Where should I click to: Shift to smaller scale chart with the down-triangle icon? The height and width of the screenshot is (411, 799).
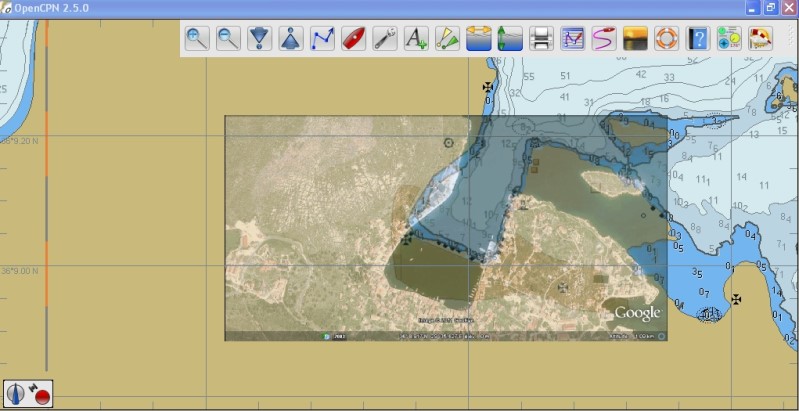(x=260, y=39)
